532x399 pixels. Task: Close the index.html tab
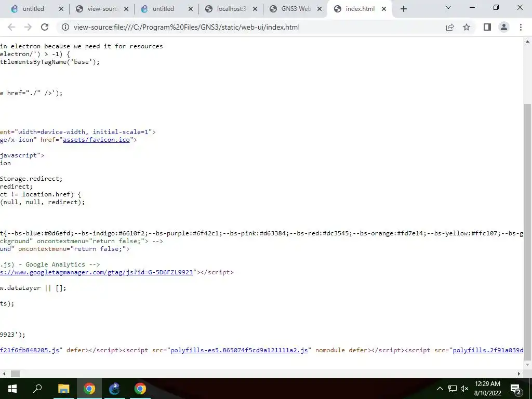(x=384, y=9)
